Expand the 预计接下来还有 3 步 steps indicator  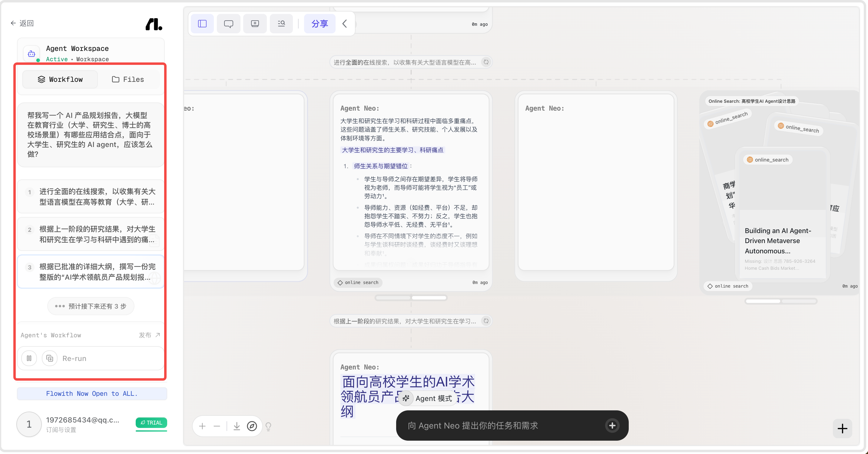click(x=91, y=306)
